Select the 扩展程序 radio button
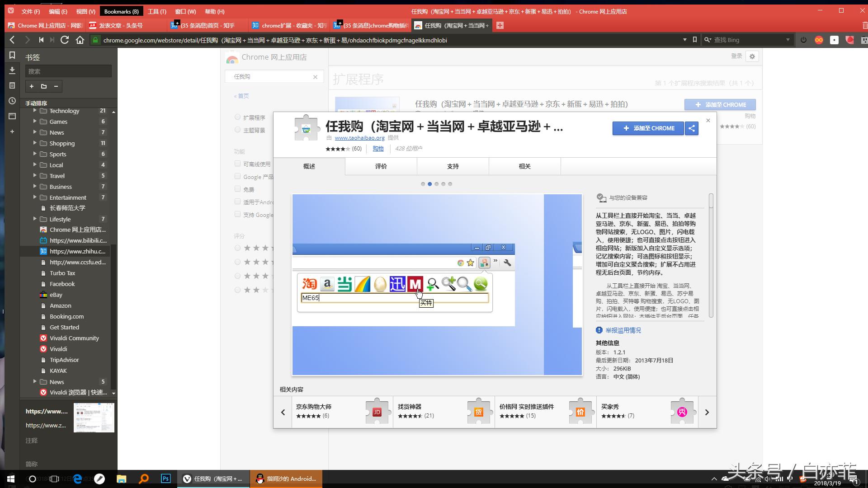 pyautogui.click(x=237, y=117)
